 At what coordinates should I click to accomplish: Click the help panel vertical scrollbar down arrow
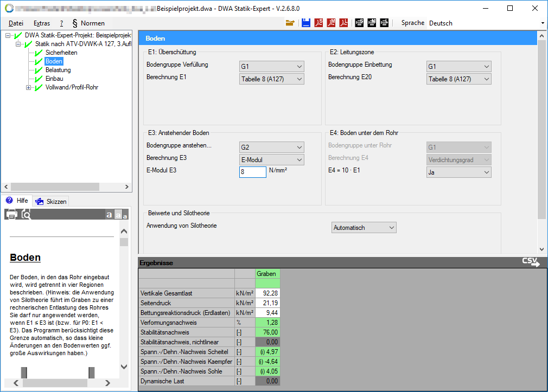(124, 367)
